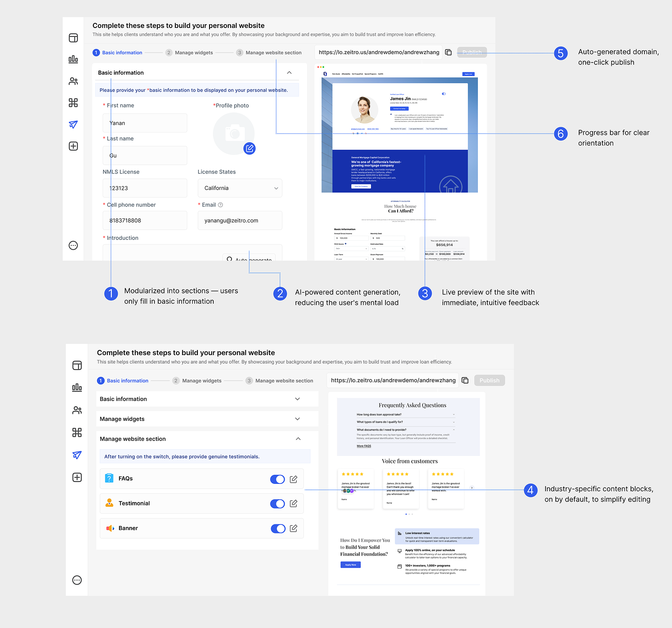Open the bar chart icon in the sidebar beside the Manage widgets row
Viewport: 672px width, 628px height.
(77, 387)
